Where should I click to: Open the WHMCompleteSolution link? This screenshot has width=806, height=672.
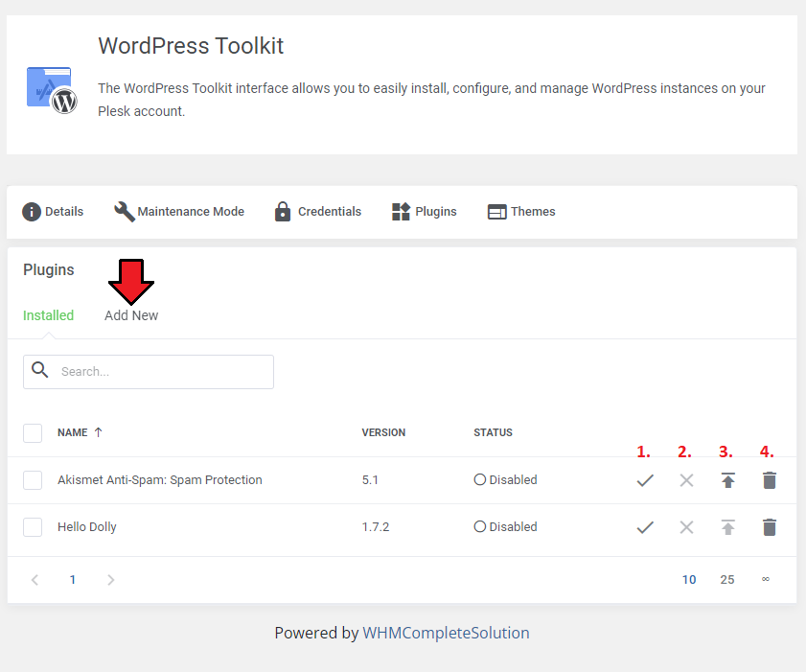(x=446, y=633)
